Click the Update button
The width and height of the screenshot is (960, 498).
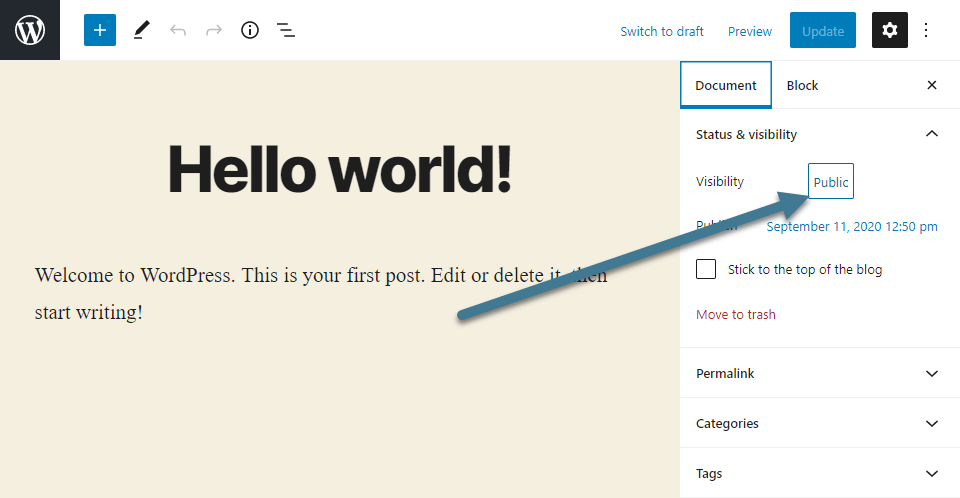[823, 31]
